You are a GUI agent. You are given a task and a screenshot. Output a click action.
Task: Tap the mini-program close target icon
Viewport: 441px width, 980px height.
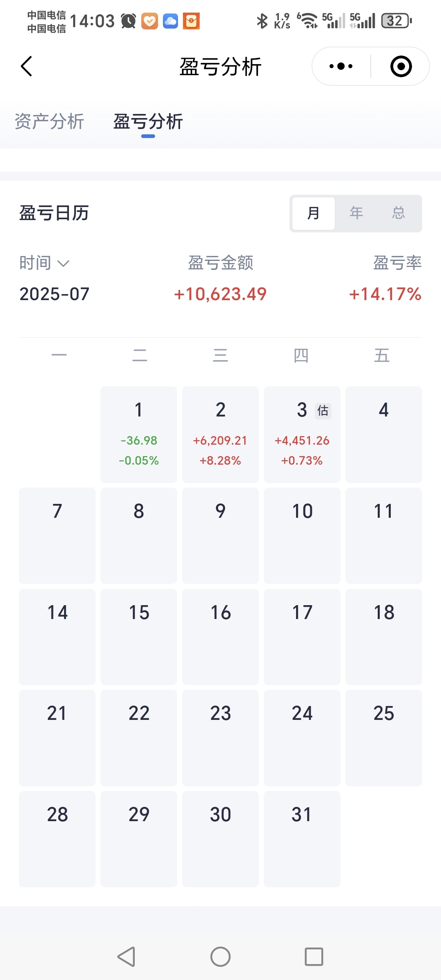point(401,66)
